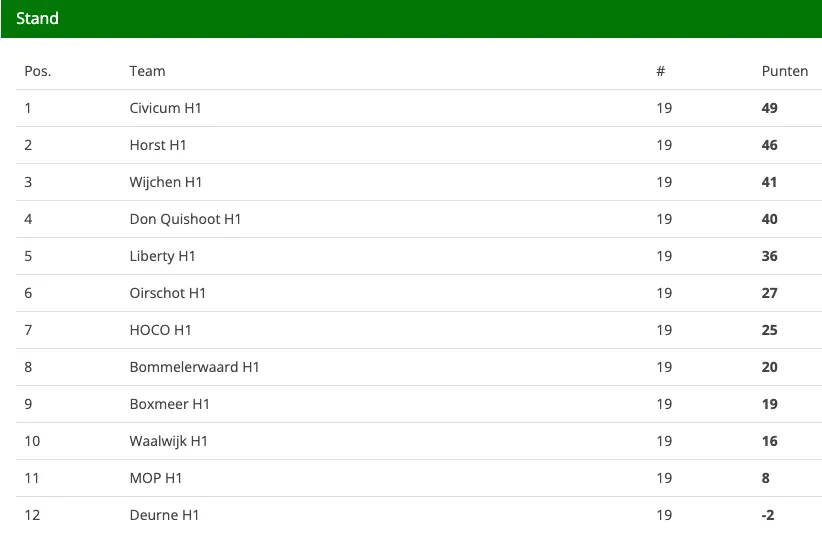Open Bommelerwaard H1 team entry
Viewport: 822px width, 543px height.
[194, 367]
